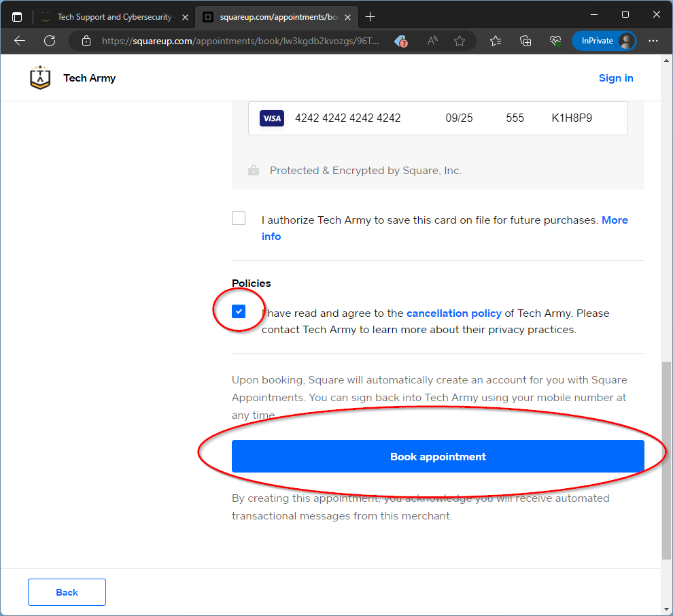Minimize the browser window
The width and height of the screenshot is (673, 616).
point(594,14)
